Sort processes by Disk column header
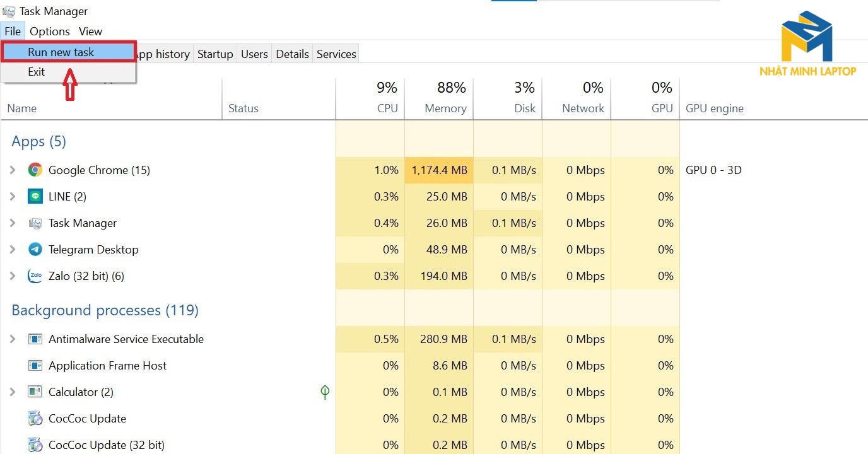The height and width of the screenshot is (454, 868). (508, 100)
